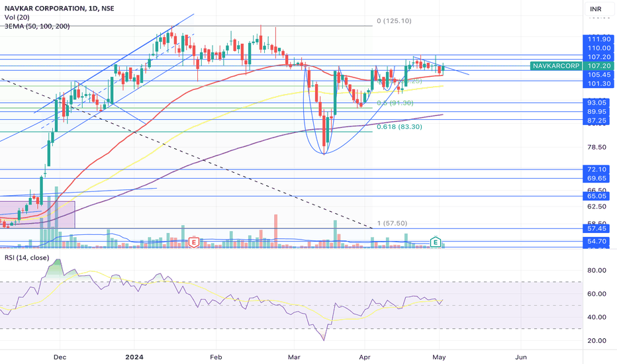This screenshot has width=617, height=364.
Task: Click the Fibonacci 0.618 (83.30) level label
Action: click(x=399, y=126)
